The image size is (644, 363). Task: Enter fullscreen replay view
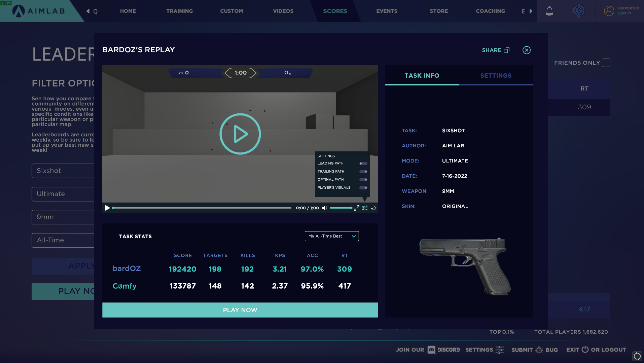click(357, 208)
